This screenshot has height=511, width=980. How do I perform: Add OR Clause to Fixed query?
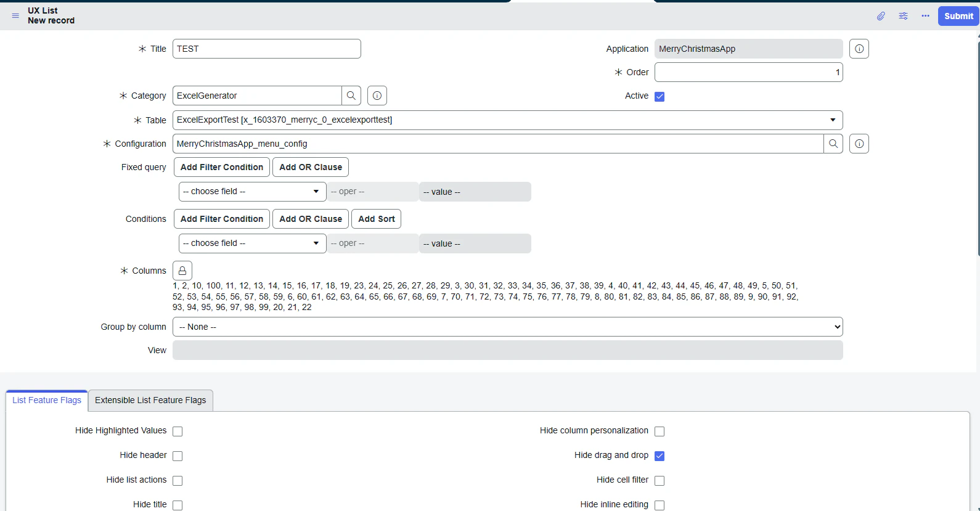[x=311, y=167]
